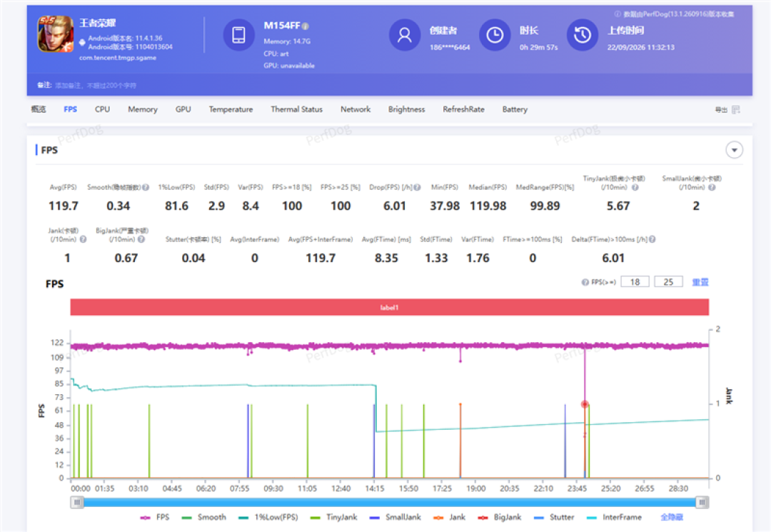Click the FPS threshold field showing 18

pyautogui.click(x=635, y=282)
